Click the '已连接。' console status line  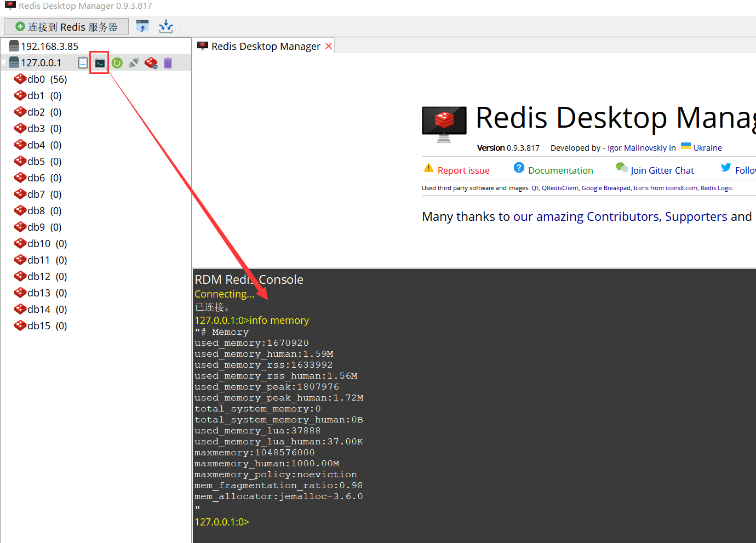point(212,307)
